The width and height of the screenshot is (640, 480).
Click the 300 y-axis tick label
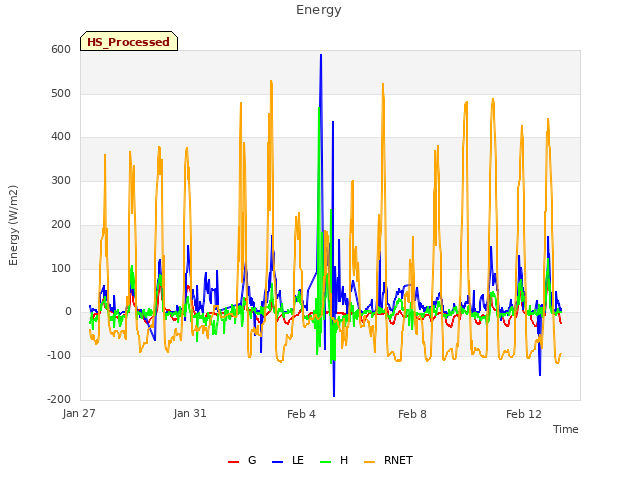[x=61, y=180]
